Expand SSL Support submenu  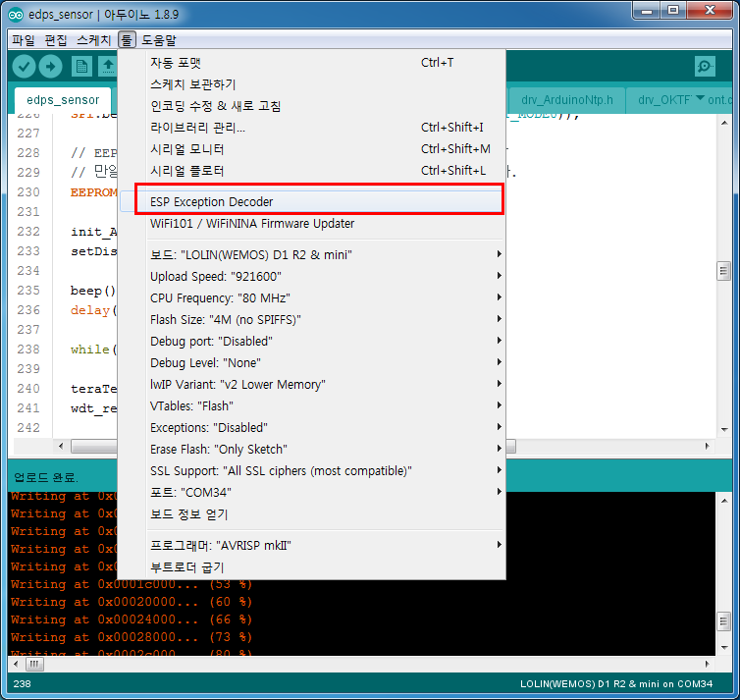tap(312, 470)
